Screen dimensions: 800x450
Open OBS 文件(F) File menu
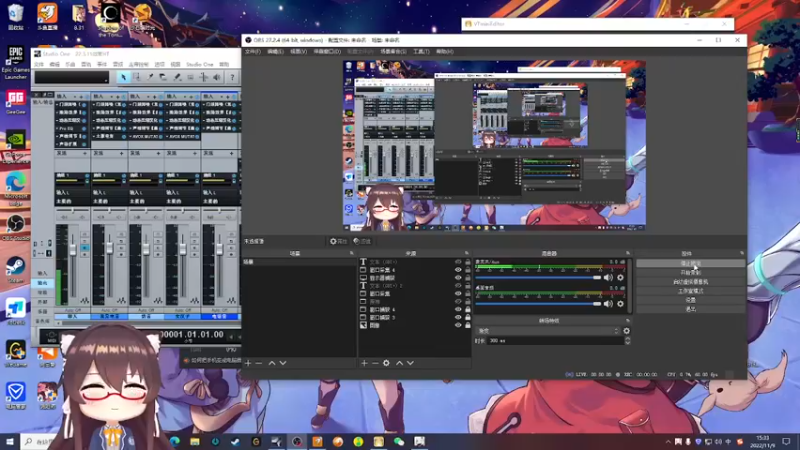click(x=253, y=52)
